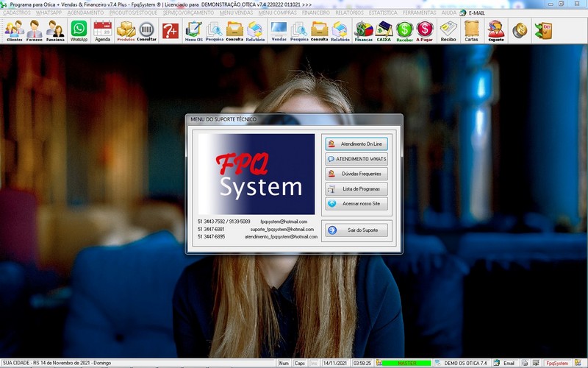Click Sair do Suporte button
The width and height of the screenshot is (588, 368).
pos(356,230)
